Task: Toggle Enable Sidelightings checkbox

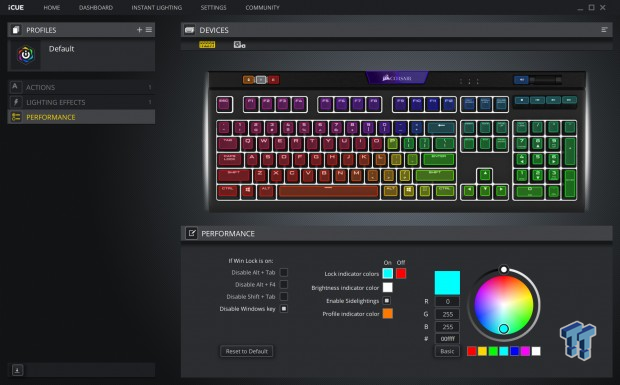Action: tap(387, 301)
